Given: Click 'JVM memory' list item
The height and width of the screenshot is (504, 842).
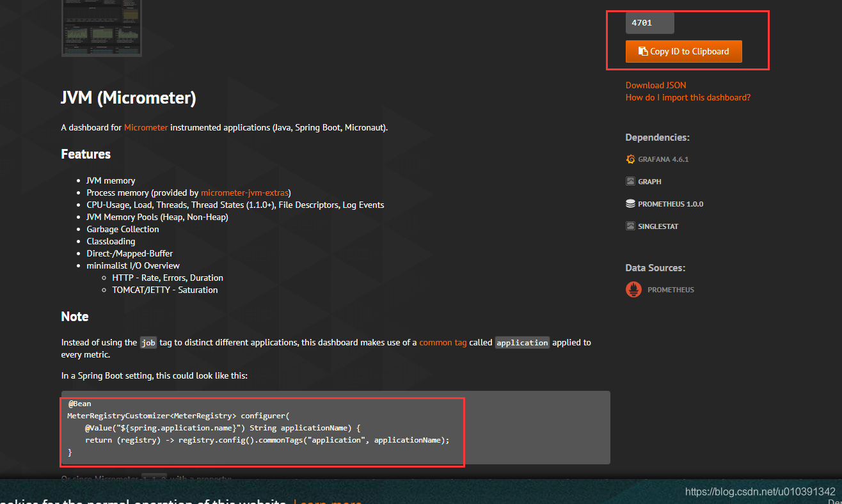Looking at the screenshot, I should pyautogui.click(x=111, y=180).
